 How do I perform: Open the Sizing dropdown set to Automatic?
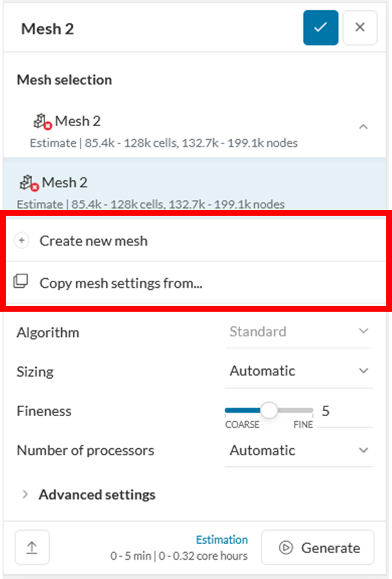tap(298, 371)
